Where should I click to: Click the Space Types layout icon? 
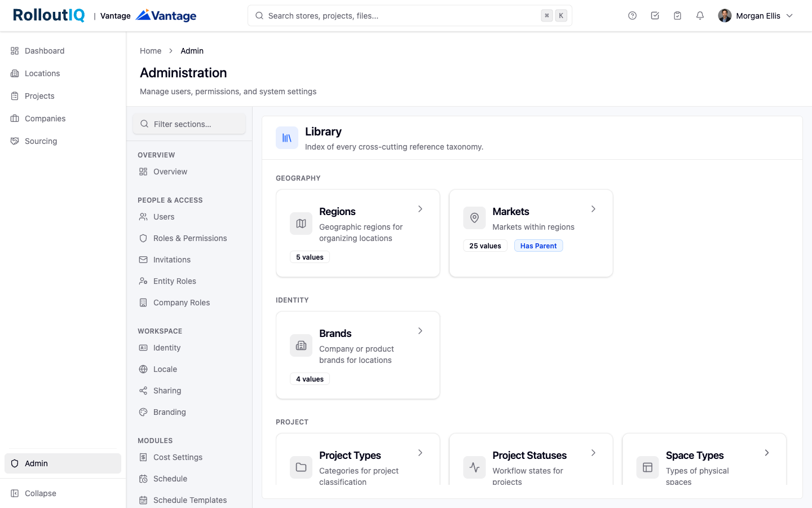[647, 467]
